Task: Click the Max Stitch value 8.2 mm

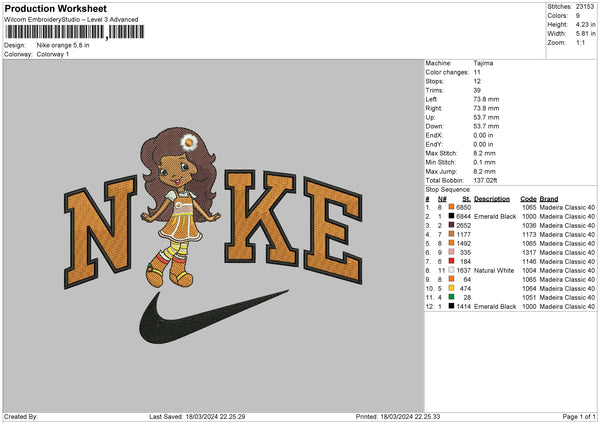Action: [x=484, y=153]
